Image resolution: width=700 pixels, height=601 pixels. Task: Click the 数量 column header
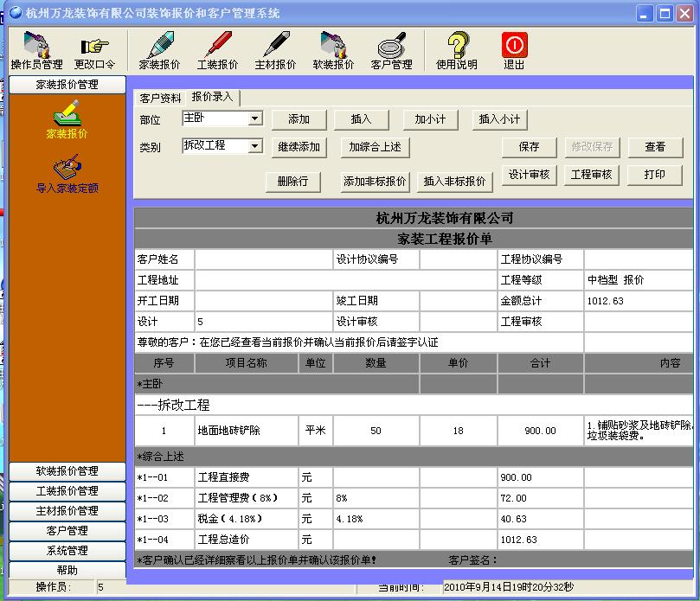[376, 363]
